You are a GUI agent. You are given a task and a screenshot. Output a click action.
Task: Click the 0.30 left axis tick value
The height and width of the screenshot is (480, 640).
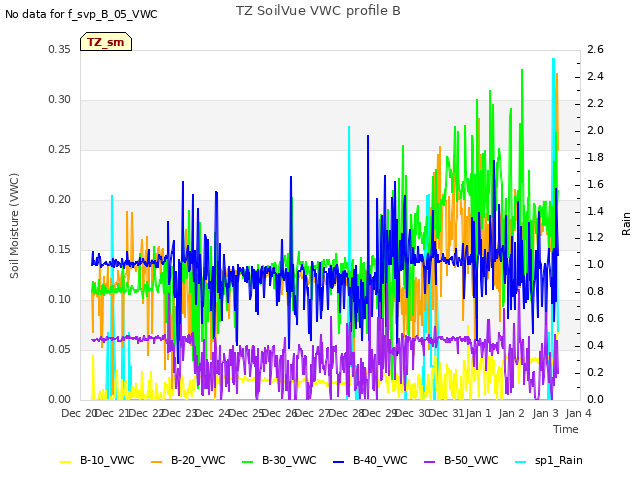click(60, 100)
